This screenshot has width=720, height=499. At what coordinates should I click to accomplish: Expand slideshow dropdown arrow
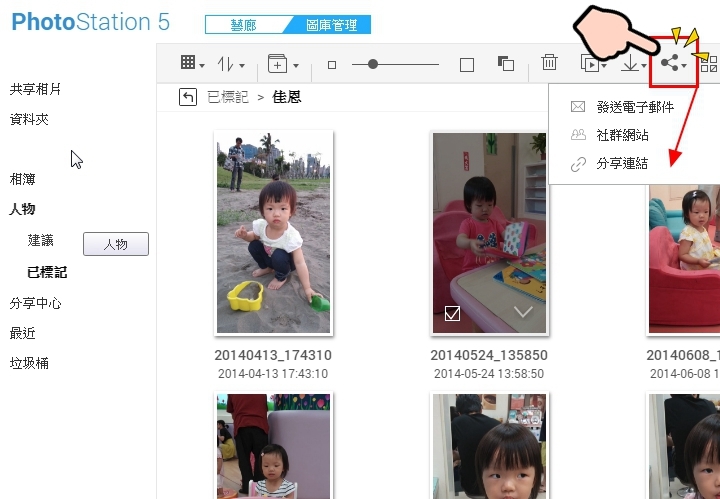pos(604,66)
